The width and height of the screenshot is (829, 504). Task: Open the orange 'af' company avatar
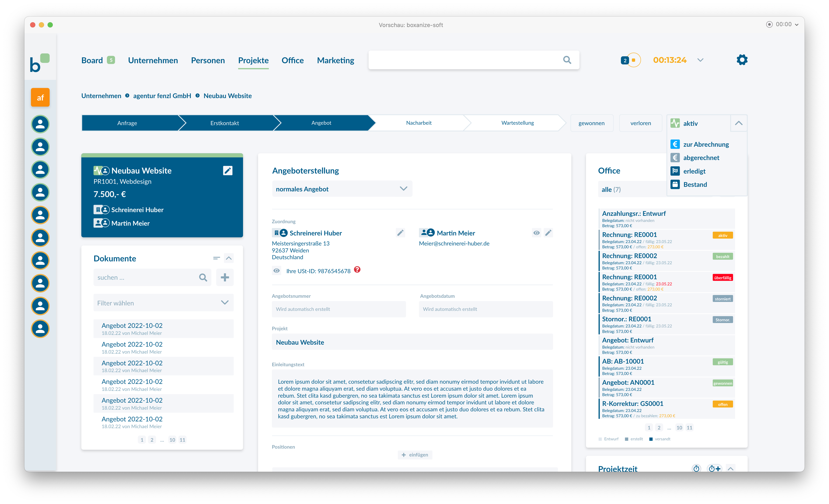point(40,97)
